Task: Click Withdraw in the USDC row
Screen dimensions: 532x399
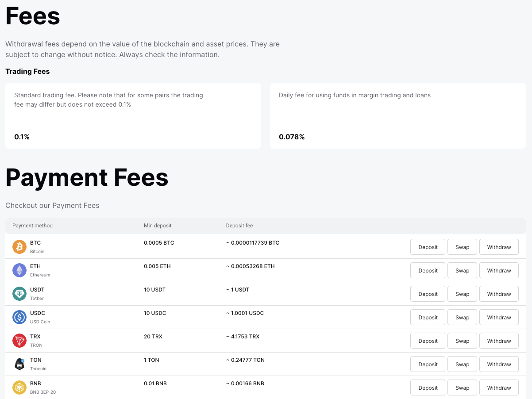Action: 499,317
